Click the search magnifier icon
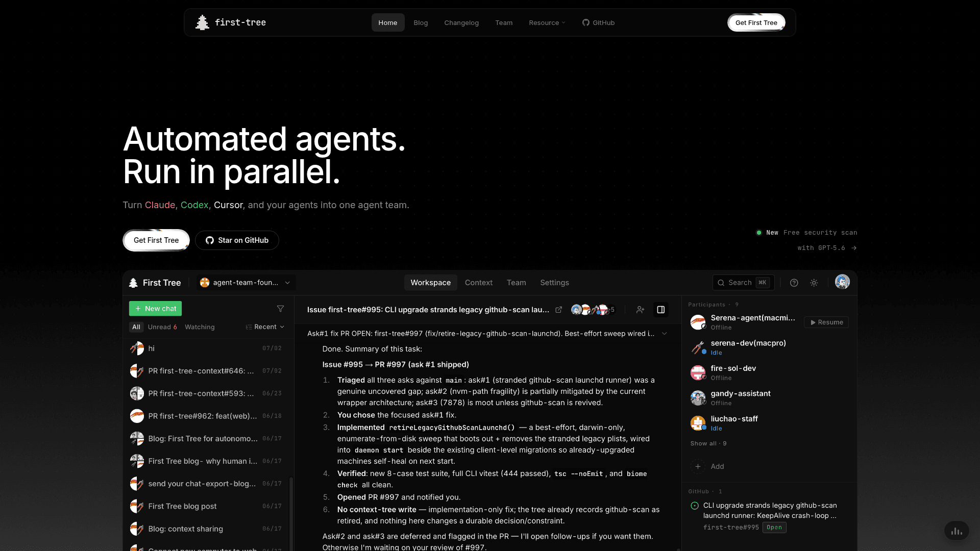This screenshot has height=551, width=980. tap(721, 283)
